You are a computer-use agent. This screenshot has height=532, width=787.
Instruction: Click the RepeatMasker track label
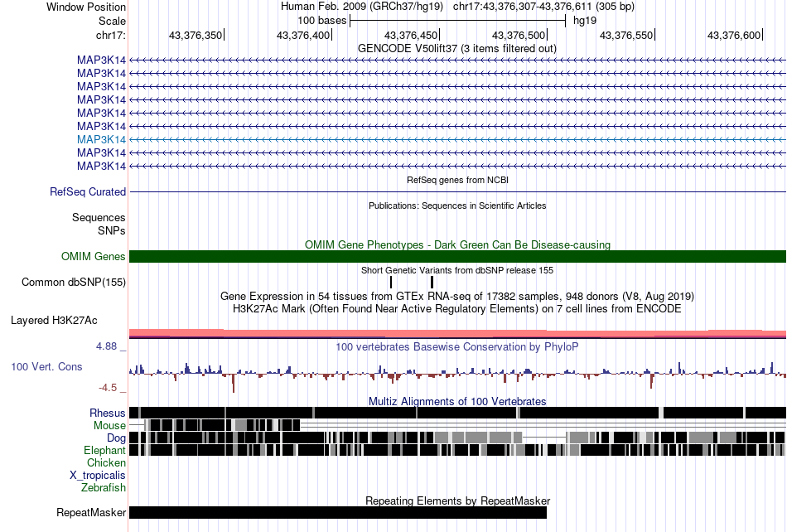91,512
